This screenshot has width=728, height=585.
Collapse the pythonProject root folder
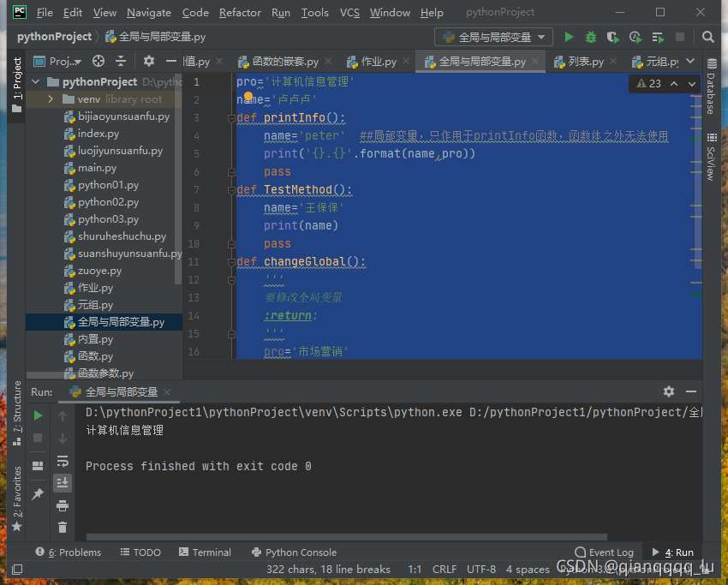click(36, 82)
